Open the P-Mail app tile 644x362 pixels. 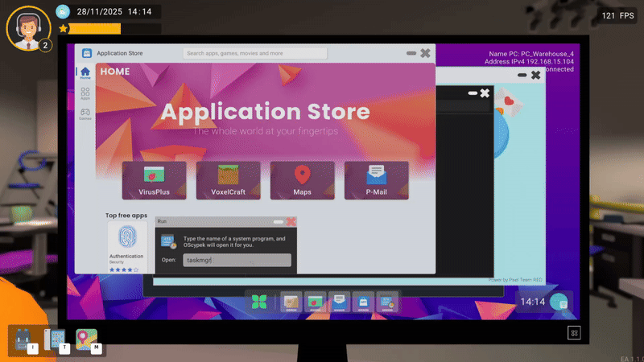point(376,179)
